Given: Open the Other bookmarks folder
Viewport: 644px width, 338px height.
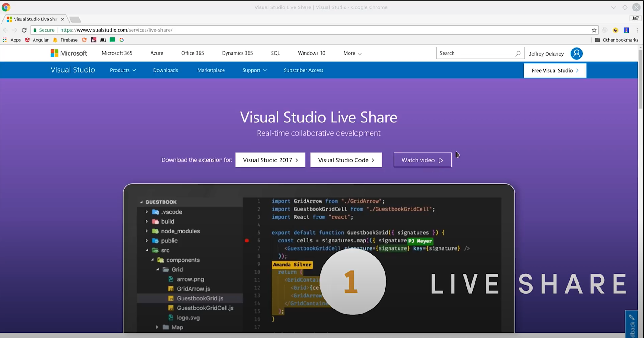Looking at the screenshot, I should (x=616, y=40).
